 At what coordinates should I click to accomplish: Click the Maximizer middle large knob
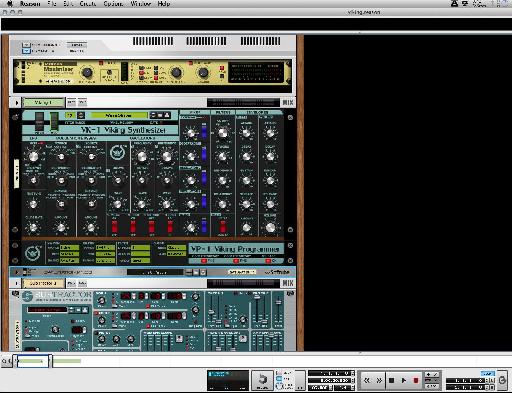click(x=176, y=72)
